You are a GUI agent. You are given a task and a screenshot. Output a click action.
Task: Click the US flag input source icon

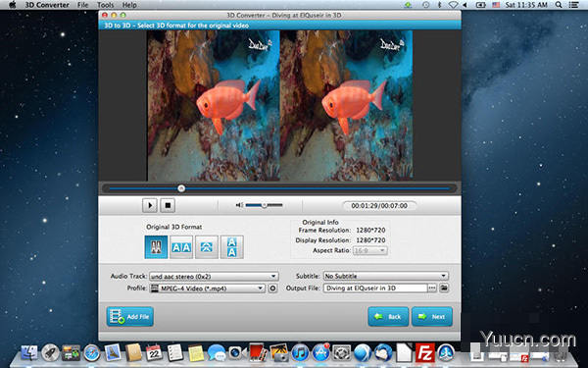(496, 5)
